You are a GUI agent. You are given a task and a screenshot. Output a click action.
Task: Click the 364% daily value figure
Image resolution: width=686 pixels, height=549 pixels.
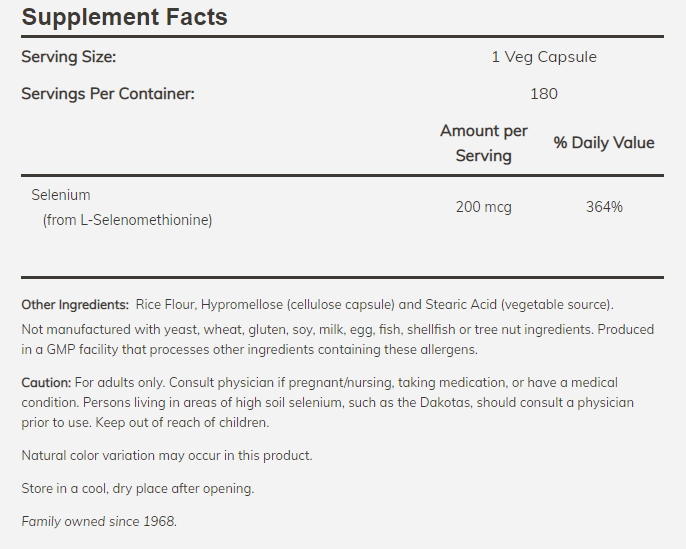(x=604, y=207)
